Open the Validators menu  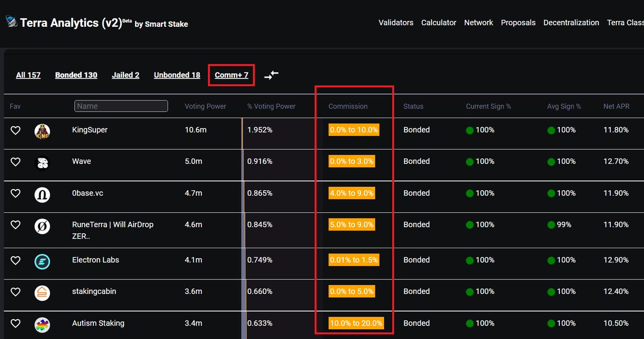396,23
